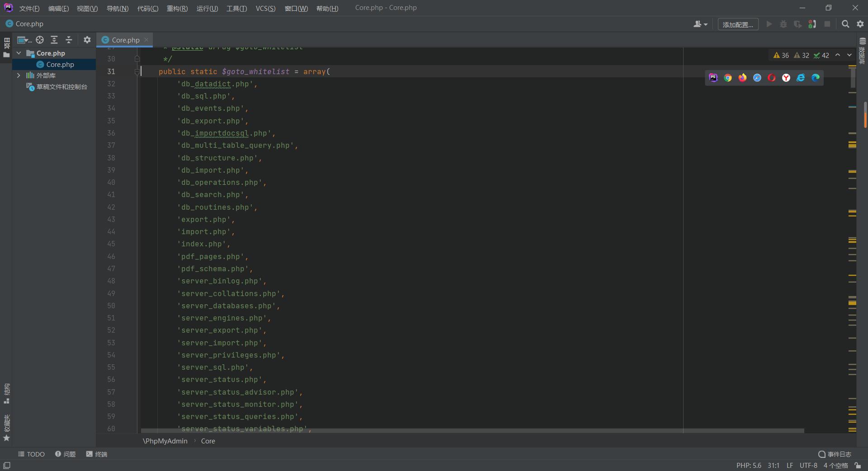Open file in Firefox browser
This screenshot has width=868, height=471.
(742, 78)
